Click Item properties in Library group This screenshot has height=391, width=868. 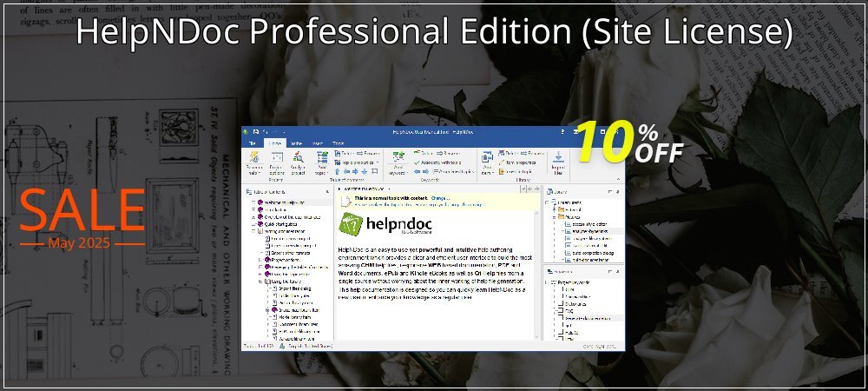tap(516, 162)
